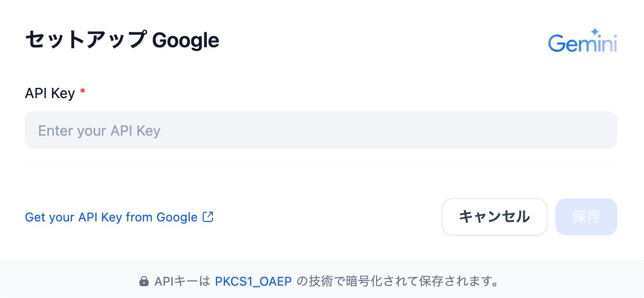Click the placeholder text inside the API key box

[x=99, y=131]
